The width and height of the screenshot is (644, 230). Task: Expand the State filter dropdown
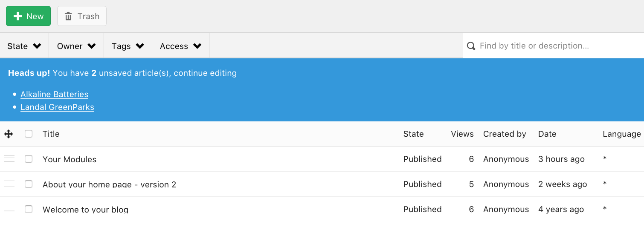pos(24,46)
